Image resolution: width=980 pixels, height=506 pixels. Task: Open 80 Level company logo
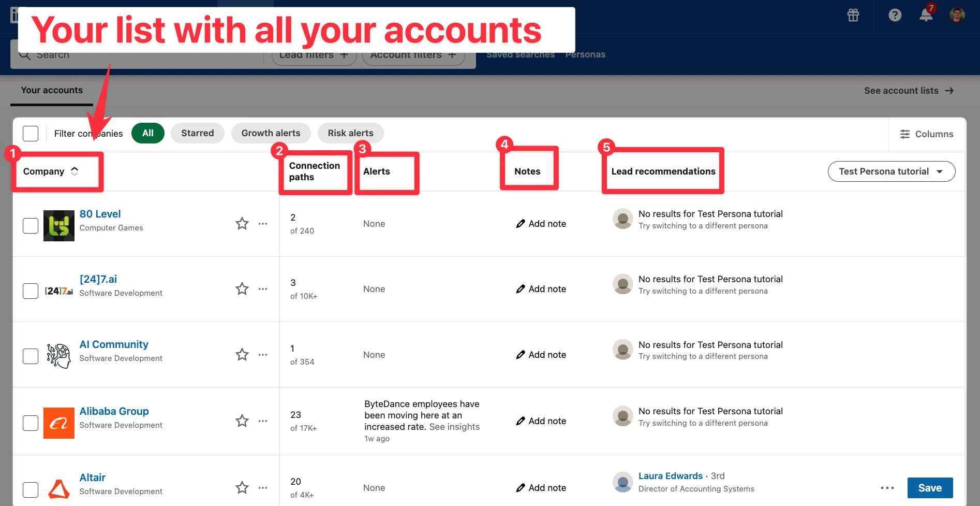coord(59,226)
